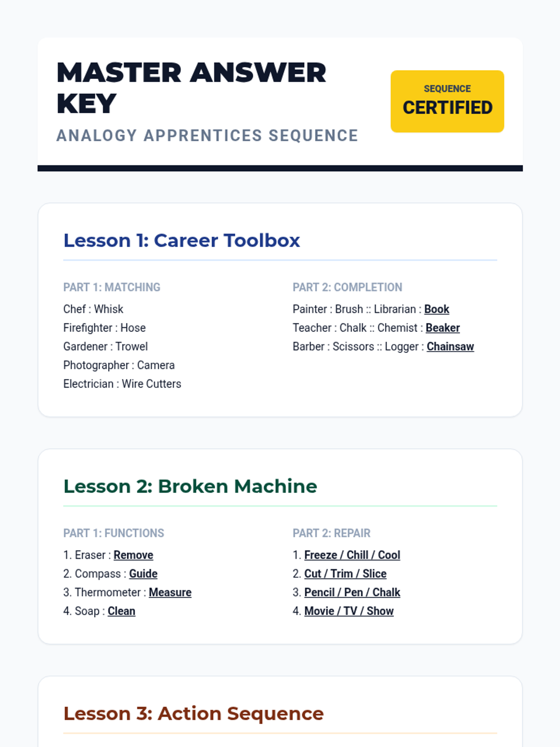This screenshot has width=560, height=747.
Task: Click the Lesson 2: Broken Machine heading
Action: (190, 486)
